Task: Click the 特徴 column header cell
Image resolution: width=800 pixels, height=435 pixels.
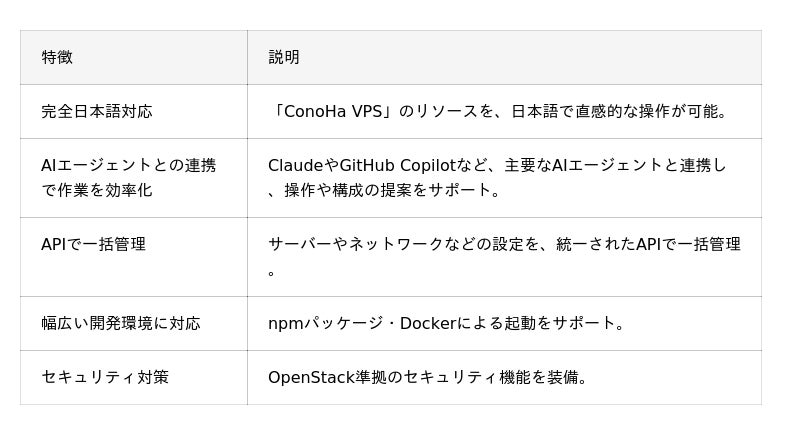Action: click(57, 57)
